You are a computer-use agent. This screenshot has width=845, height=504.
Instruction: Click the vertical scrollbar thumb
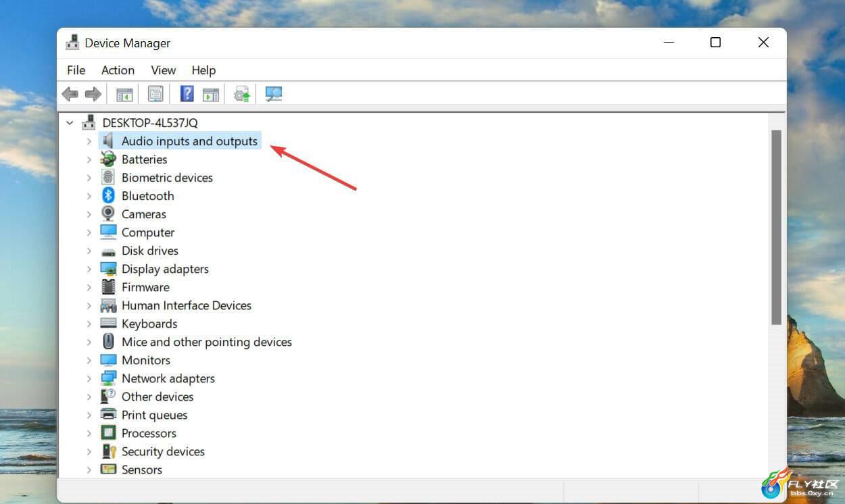tap(776, 228)
